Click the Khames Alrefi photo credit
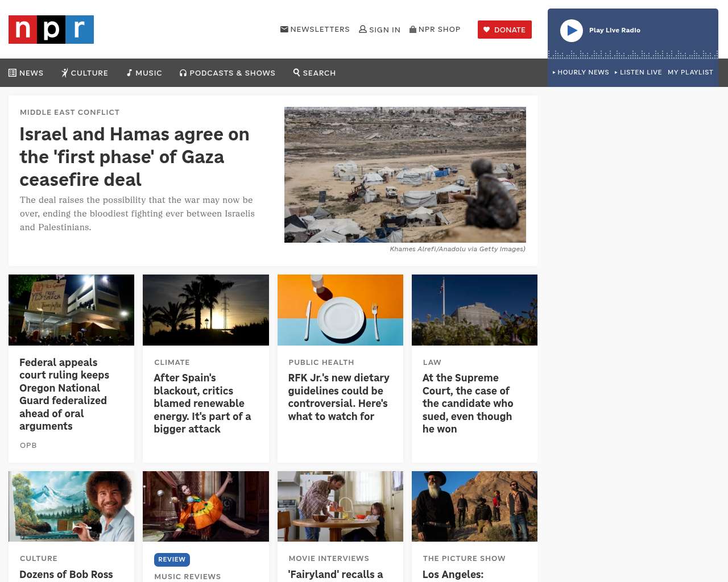 coord(458,249)
